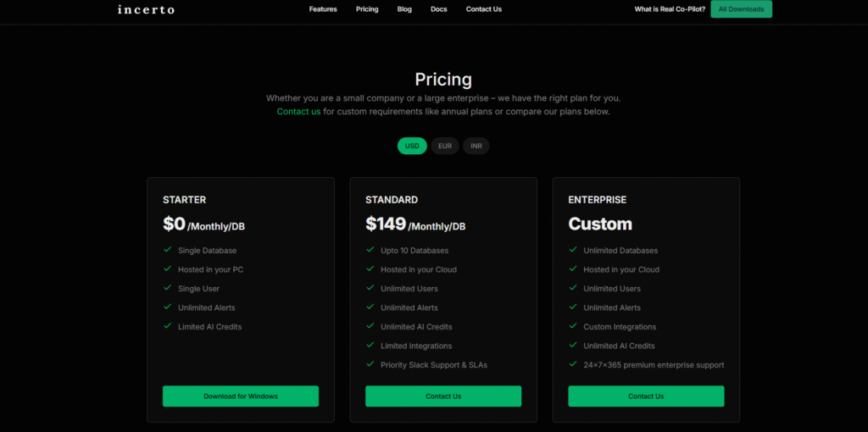Open Docs from the navigation bar
Image resolution: width=868 pixels, height=432 pixels.
click(x=438, y=9)
